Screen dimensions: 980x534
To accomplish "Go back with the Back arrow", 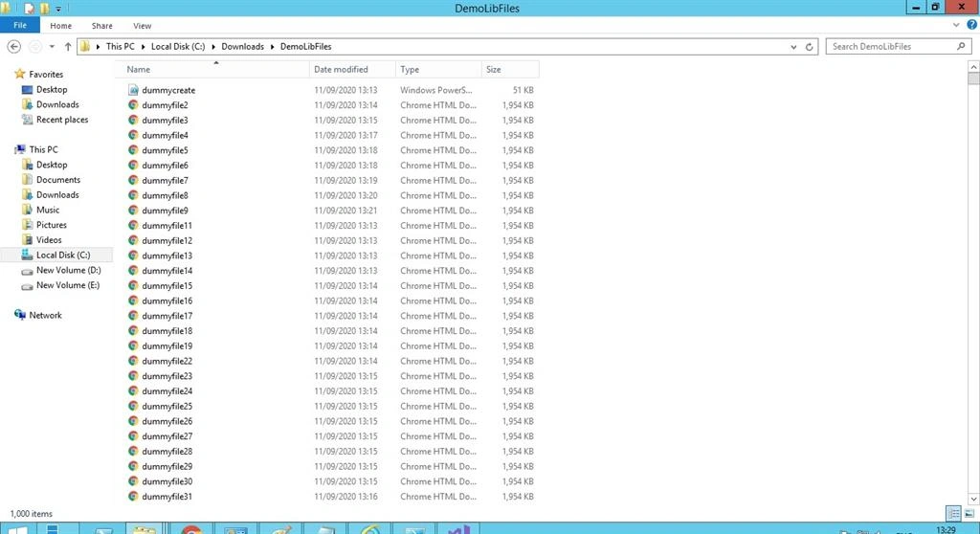I will (x=13, y=46).
